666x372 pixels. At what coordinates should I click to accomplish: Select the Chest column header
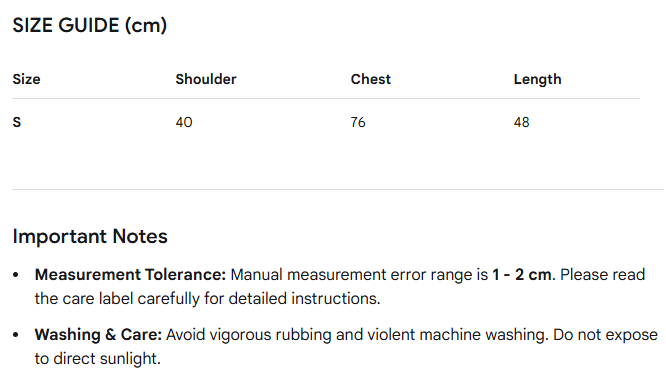[x=371, y=79]
